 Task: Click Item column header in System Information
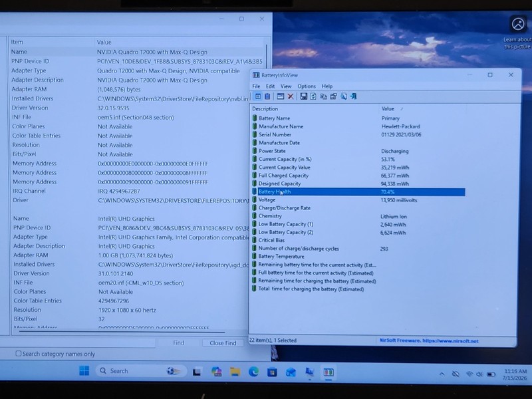[52, 42]
